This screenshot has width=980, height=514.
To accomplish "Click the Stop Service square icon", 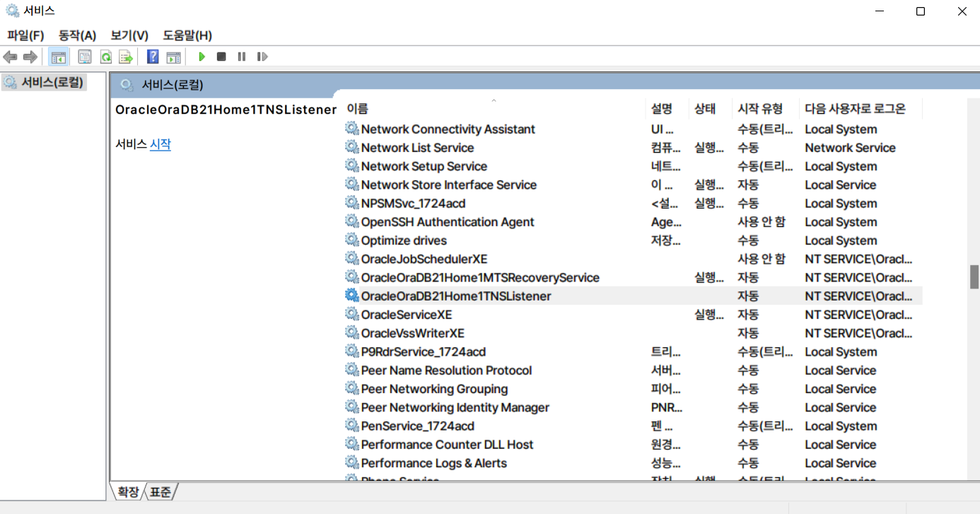I will 221,57.
